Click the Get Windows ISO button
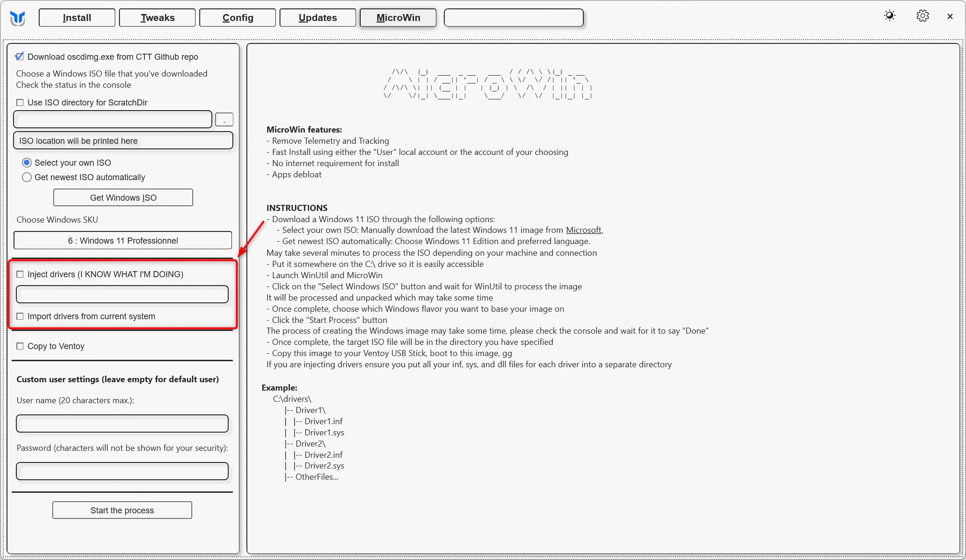Image resolution: width=966 pixels, height=560 pixels. point(123,197)
